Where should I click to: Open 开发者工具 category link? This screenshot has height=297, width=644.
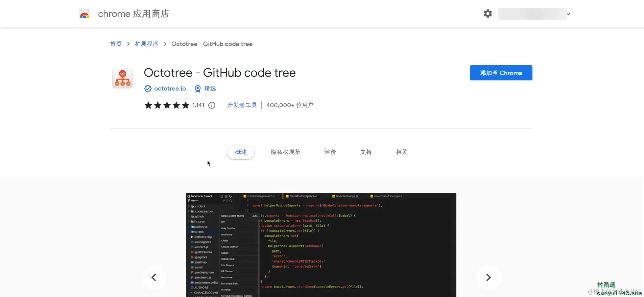242,105
